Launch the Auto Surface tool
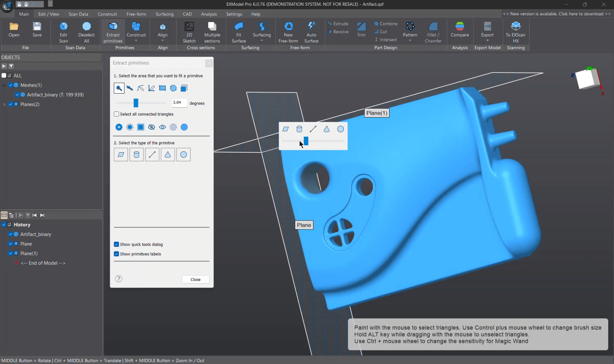The image size is (614, 364). (311, 32)
